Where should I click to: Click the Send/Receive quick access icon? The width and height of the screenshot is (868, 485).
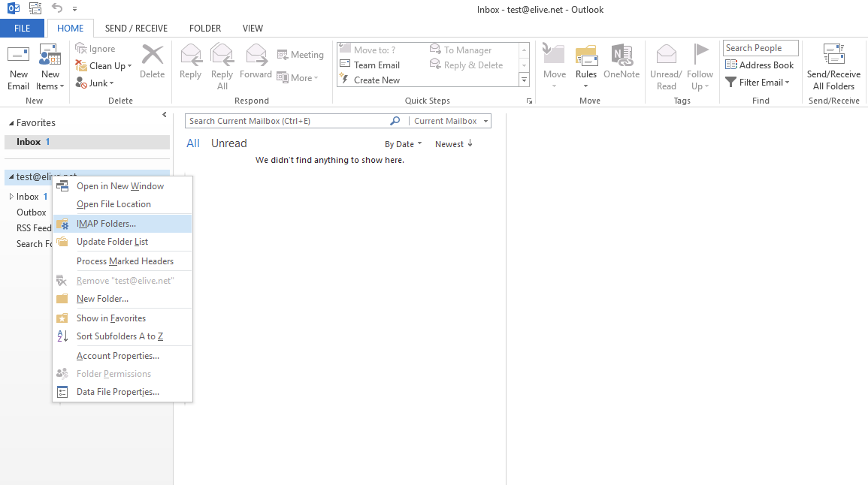point(35,8)
